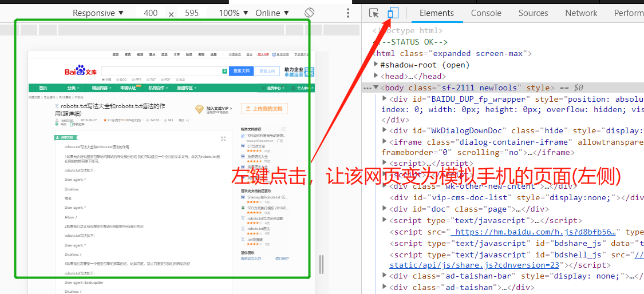Open the Sitemap和Robots.txt related document

coord(267,197)
